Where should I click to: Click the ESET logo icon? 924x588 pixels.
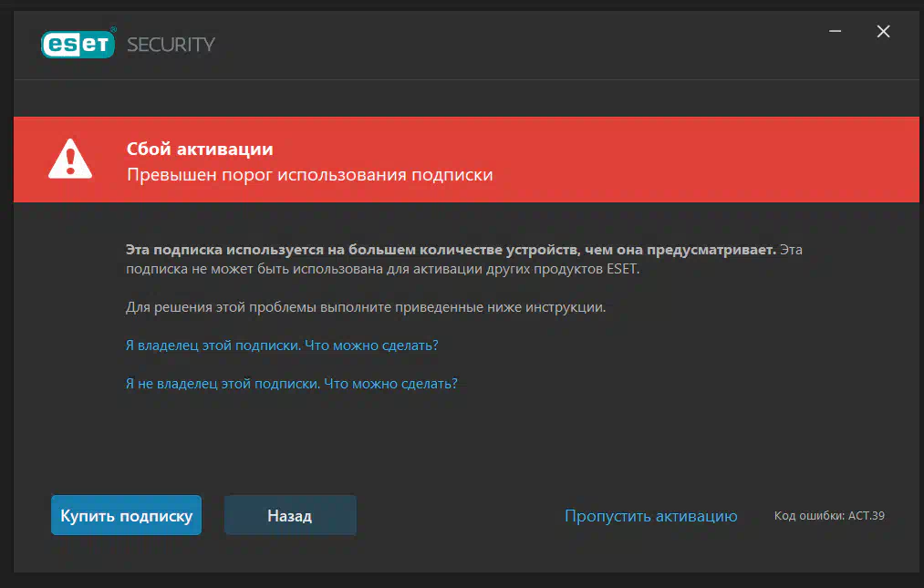pos(78,44)
